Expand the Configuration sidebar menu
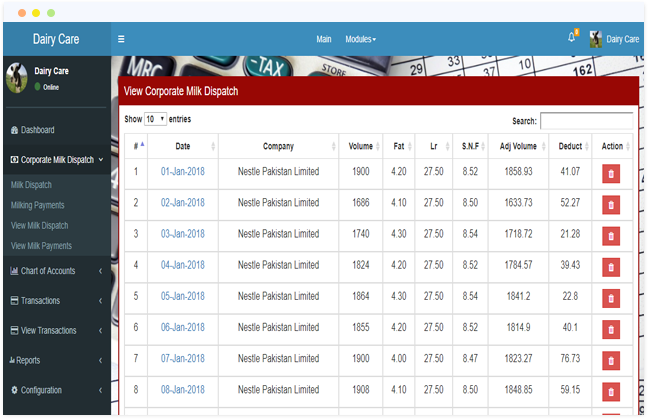 57,390
